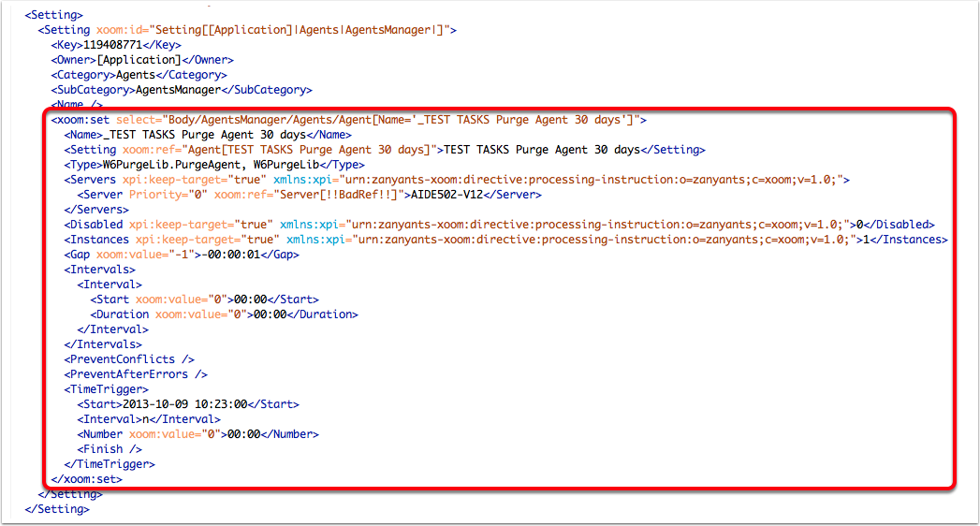Screen dimensions: 980x526
Task: Click the xoom:set select attribute path
Action: tap(401, 120)
